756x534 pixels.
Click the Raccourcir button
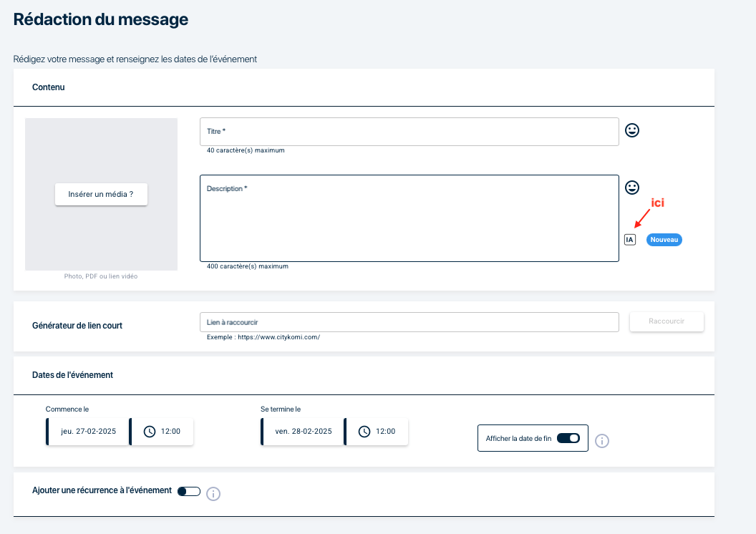[x=667, y=321]
